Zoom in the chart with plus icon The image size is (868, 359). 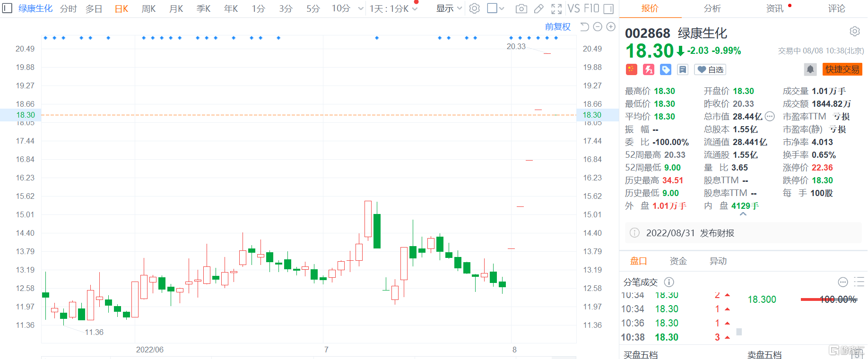[x=611, y=27]
